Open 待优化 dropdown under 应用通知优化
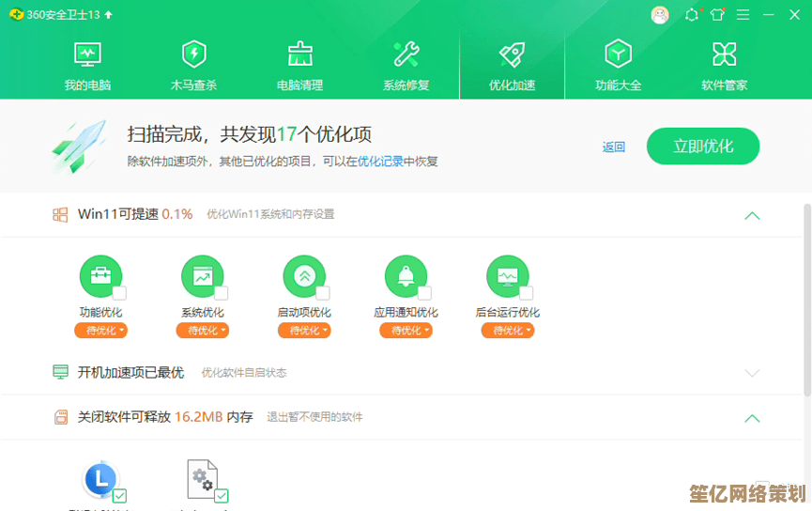This screenshot has width=812, height=511. coord(406,330)
